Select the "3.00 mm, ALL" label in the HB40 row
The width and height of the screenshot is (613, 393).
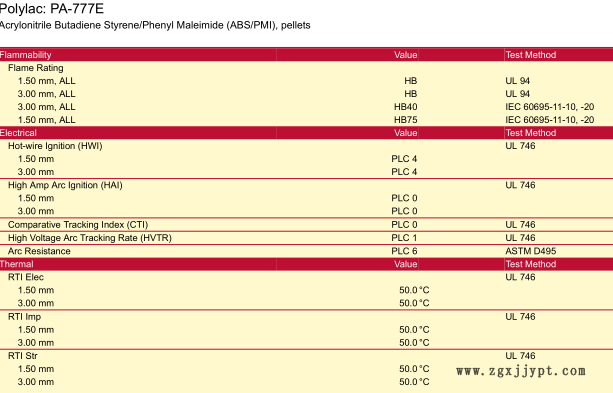(x=47, y=107)
